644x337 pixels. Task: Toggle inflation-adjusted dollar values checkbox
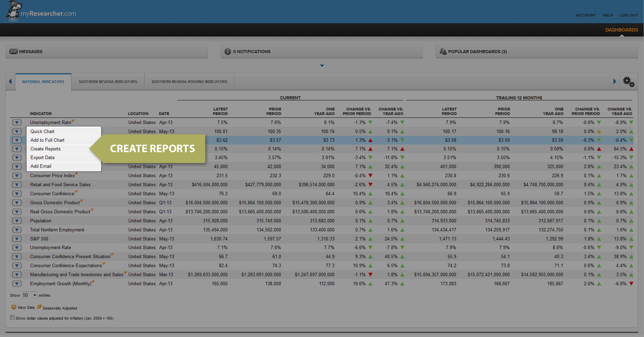(x=12, y=317)
